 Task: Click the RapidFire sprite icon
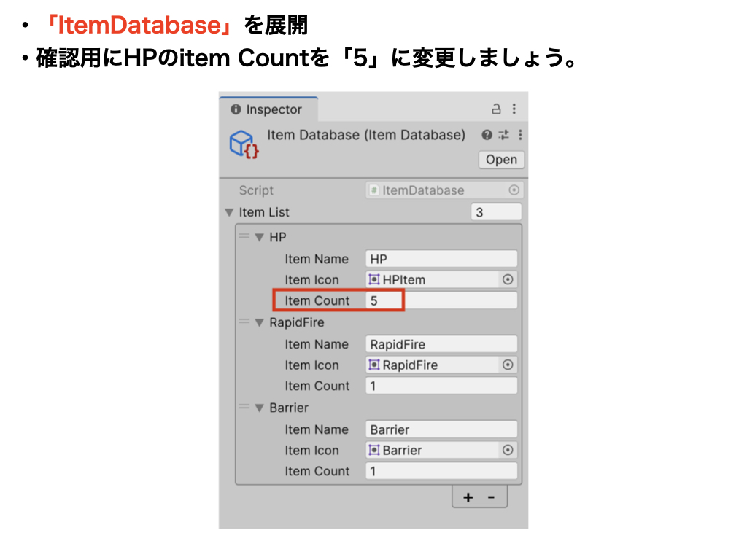374,365
